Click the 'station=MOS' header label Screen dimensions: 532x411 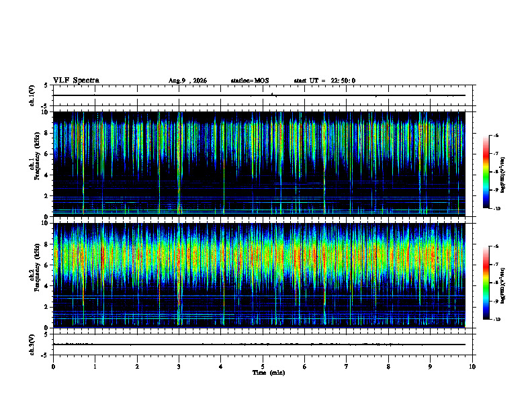[x=250, y=81]
